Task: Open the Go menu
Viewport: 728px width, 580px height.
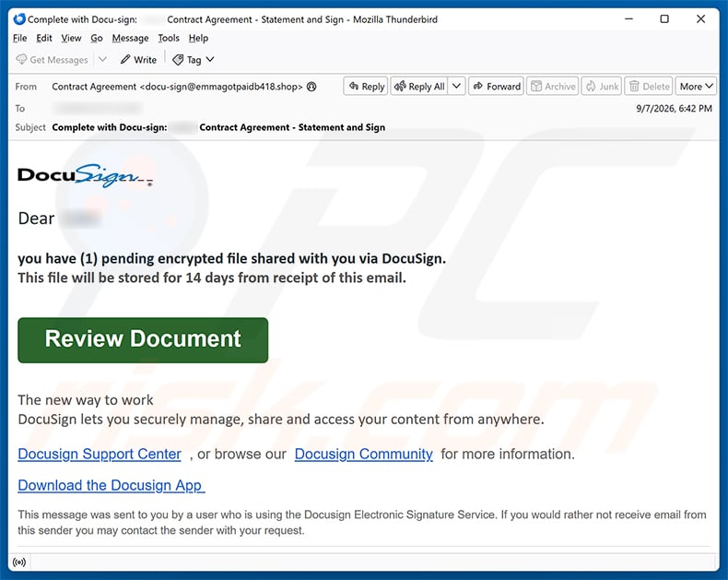Action: point(97,38)
